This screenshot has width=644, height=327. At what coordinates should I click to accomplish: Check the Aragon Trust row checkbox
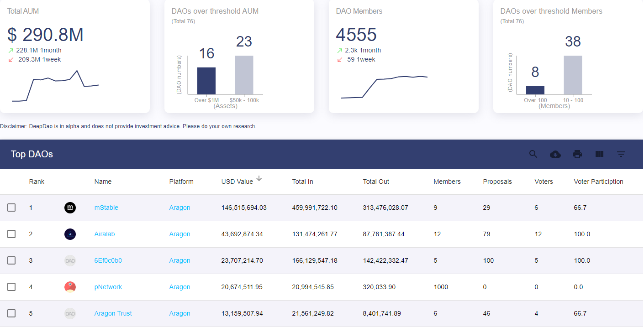(11, 314)
